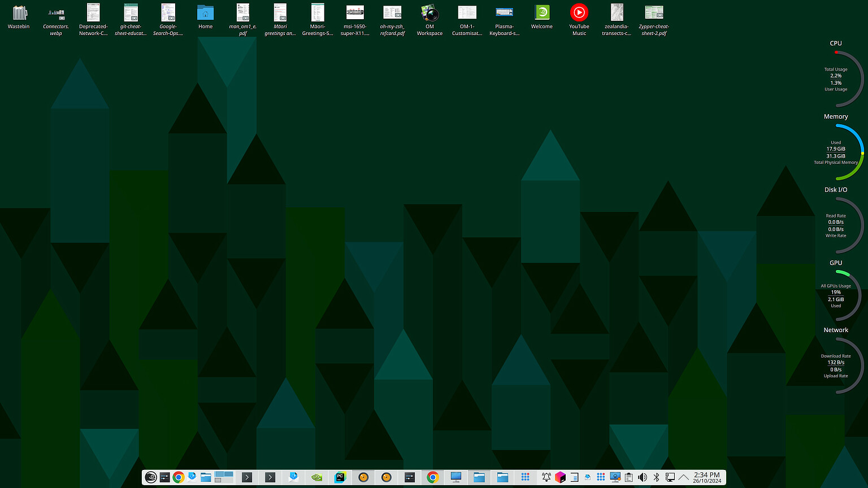Click the wired network tray icon
The width and height of the screenshot is (868, 488).
pyautogui.click(x=670, y=477)
